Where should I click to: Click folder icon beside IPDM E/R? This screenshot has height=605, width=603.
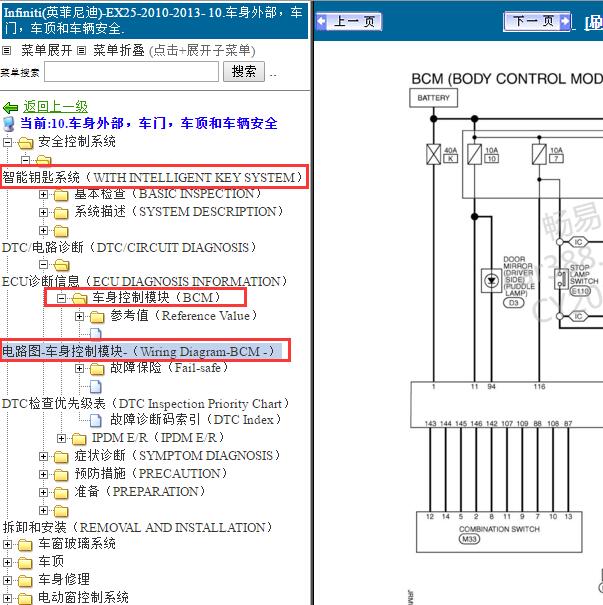point(79,439)
